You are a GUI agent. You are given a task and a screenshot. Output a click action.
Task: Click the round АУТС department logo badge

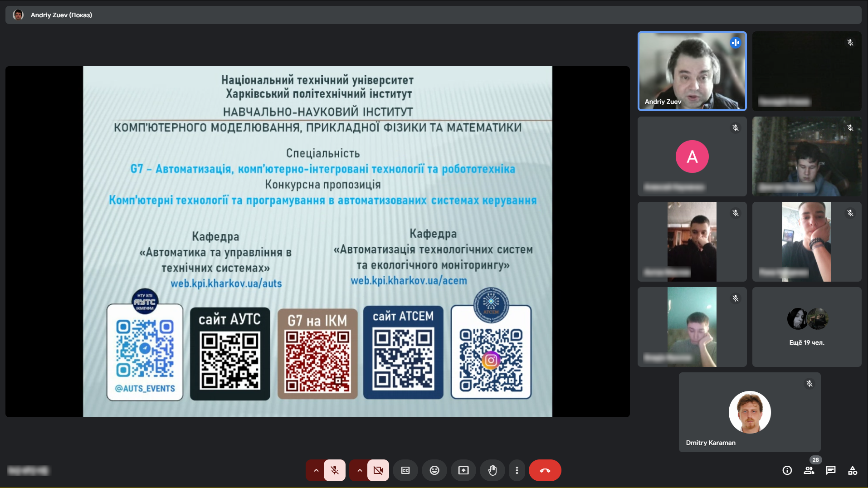(145, 301)
